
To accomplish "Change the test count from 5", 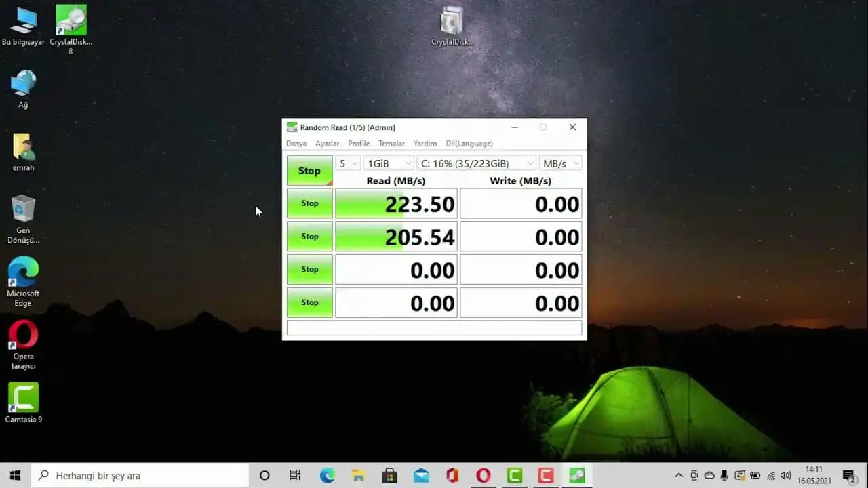I will [347, 163].
